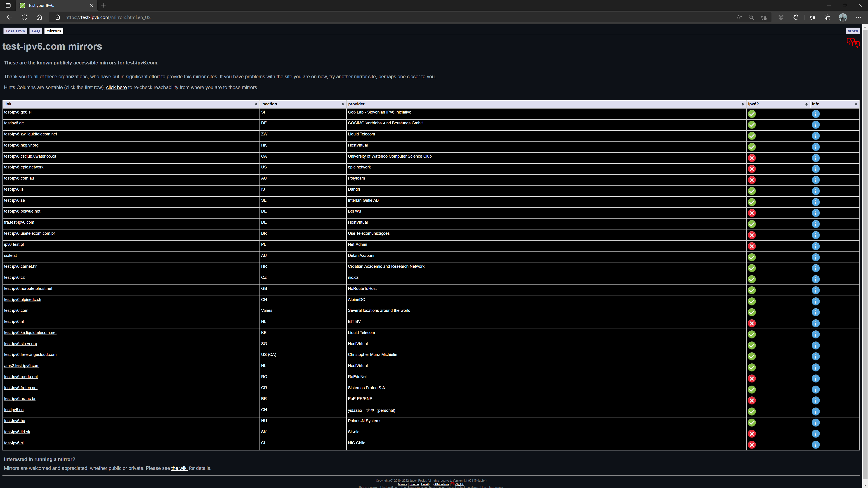Sort table by provider column
The image size is (868, 488).
tap(545, 104)
